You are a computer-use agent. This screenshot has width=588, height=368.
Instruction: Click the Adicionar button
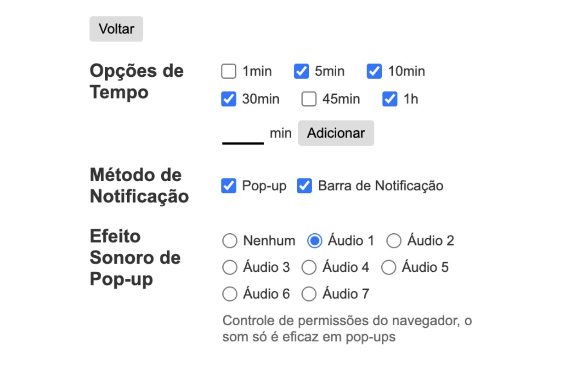[x=336, y=133]
